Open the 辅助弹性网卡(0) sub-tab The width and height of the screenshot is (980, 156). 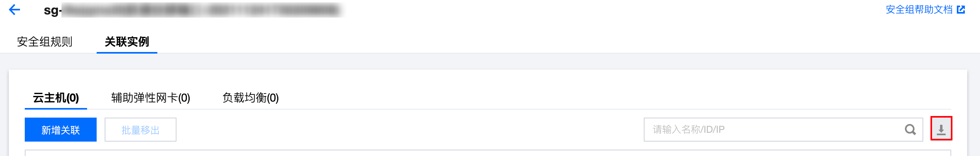(151, 98)
